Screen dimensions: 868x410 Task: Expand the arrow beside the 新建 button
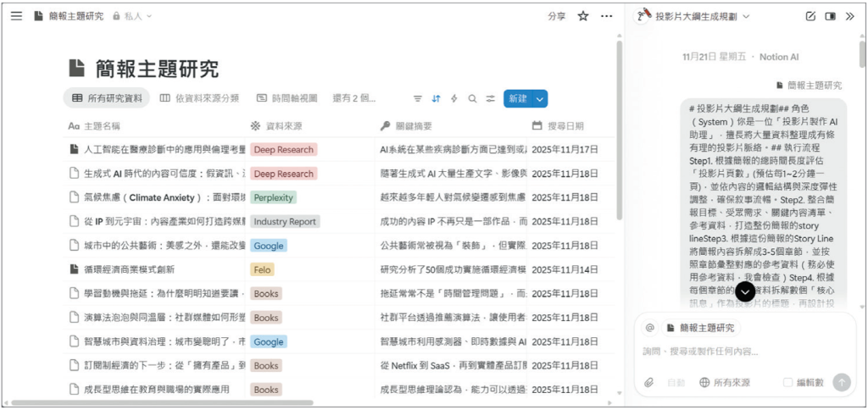pyautogui.click(x=540, y=98)
